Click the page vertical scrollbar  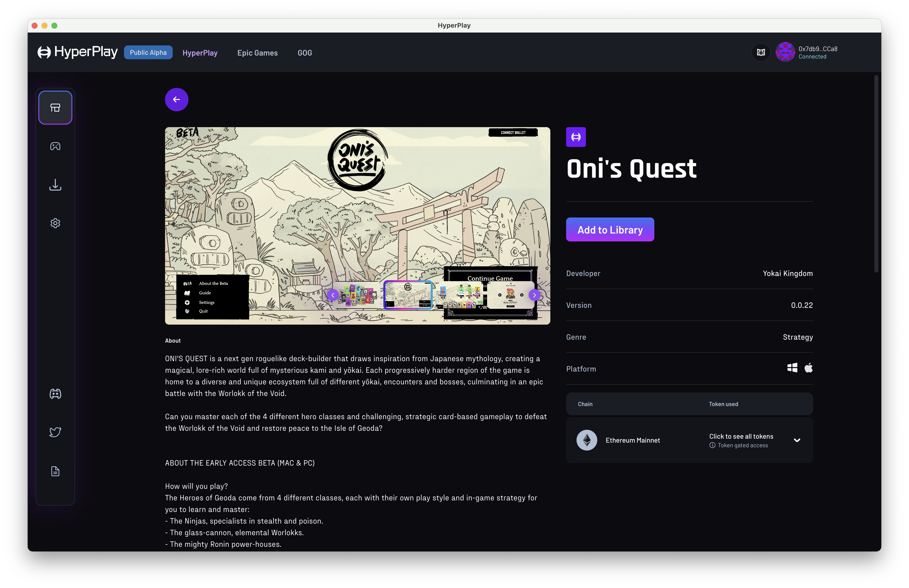click(x=877, y=174)
